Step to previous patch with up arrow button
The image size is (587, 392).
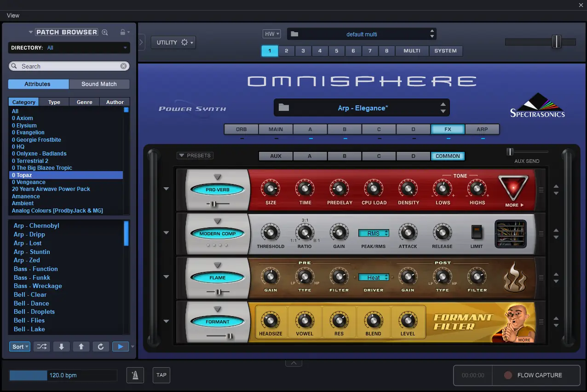[x=81, y=346]
